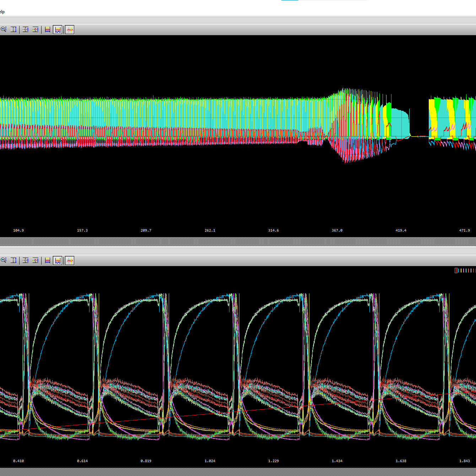This screenshot has width=476, height=476.
Task: Click the 0.614 time label on lower graph
Action: [x=82, y=461]
